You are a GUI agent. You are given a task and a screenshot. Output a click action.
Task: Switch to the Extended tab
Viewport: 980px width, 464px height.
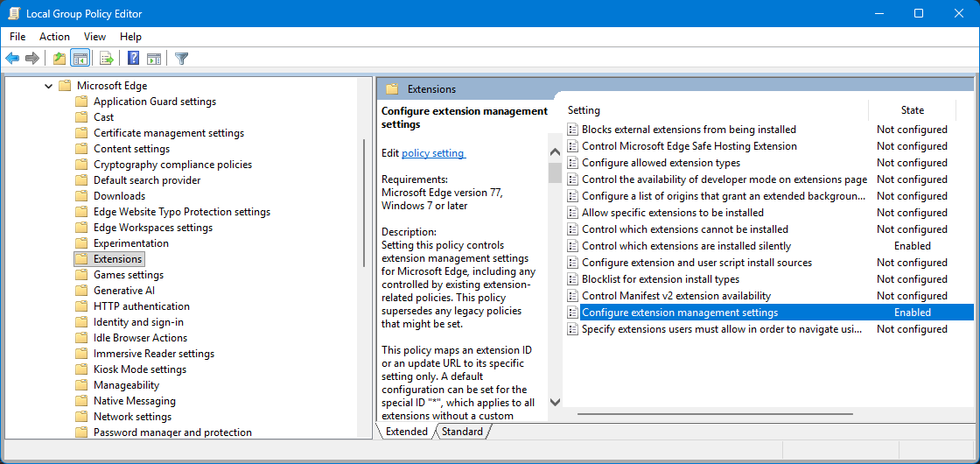(x=406, y=432)
